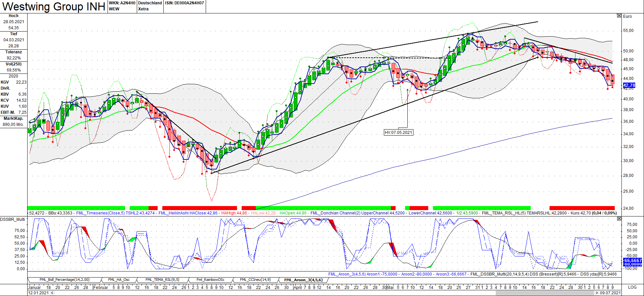This screenshot has height=296, width=644.
Task: Click the Aroon3:-66,6667 readout
Action: (451, 274)
